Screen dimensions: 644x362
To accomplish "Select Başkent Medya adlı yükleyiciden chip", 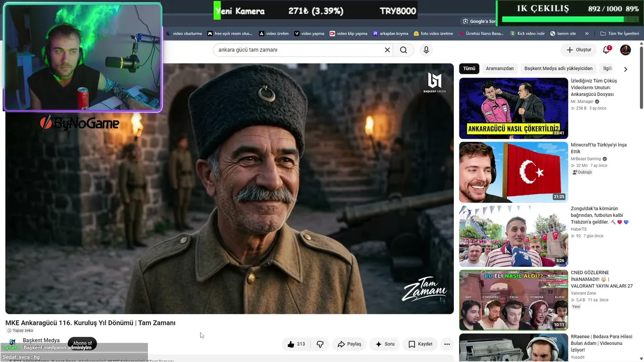I will pos(558,68).
